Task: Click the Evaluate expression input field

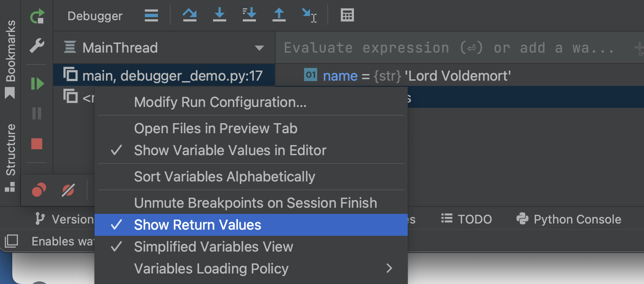Action: tap(437, 47)
